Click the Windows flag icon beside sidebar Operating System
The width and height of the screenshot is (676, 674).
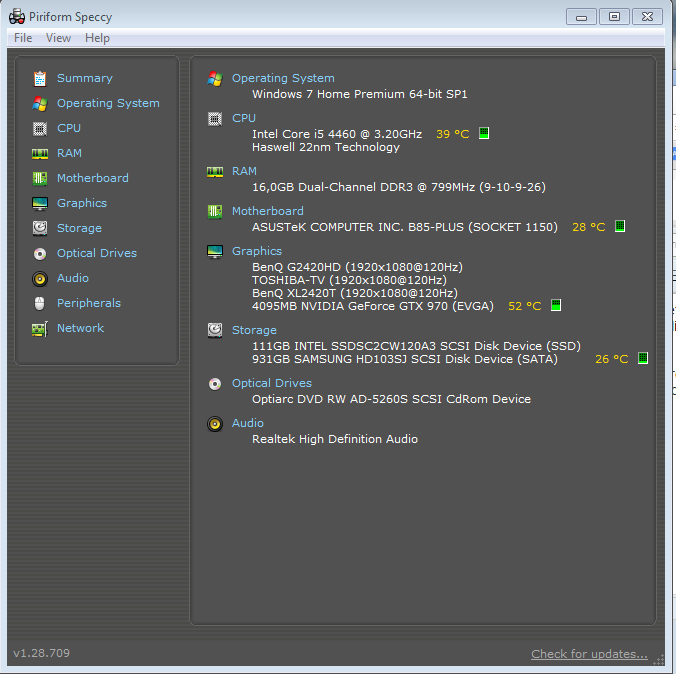point(40,103)
